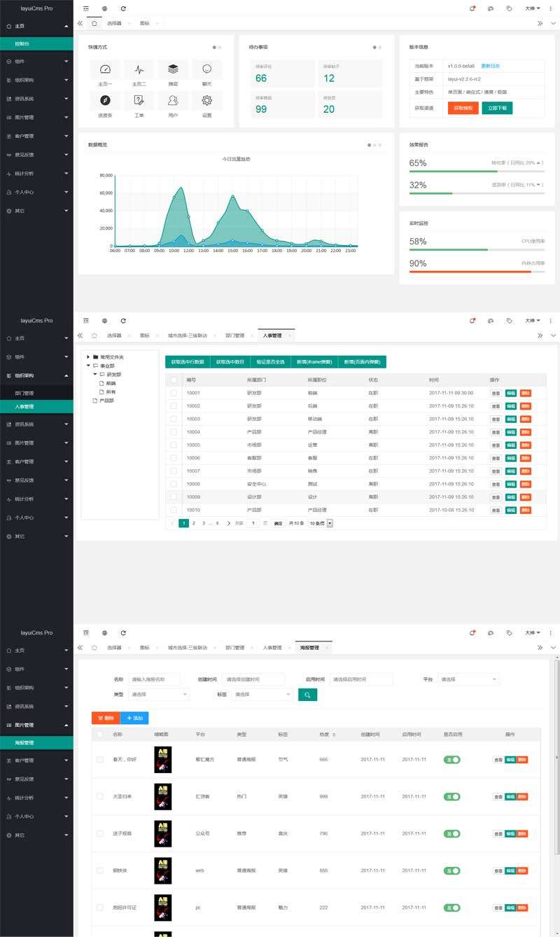Screen dimensions: 560x937
Task: Click the green magnifier search button
Action: click(x=307, y=695)
